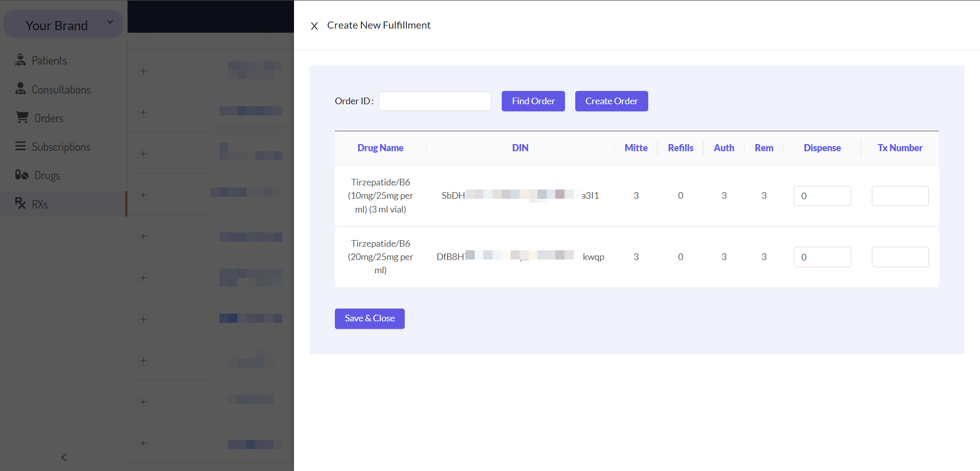
Task: Click the Find Order button
Action: 533,101
